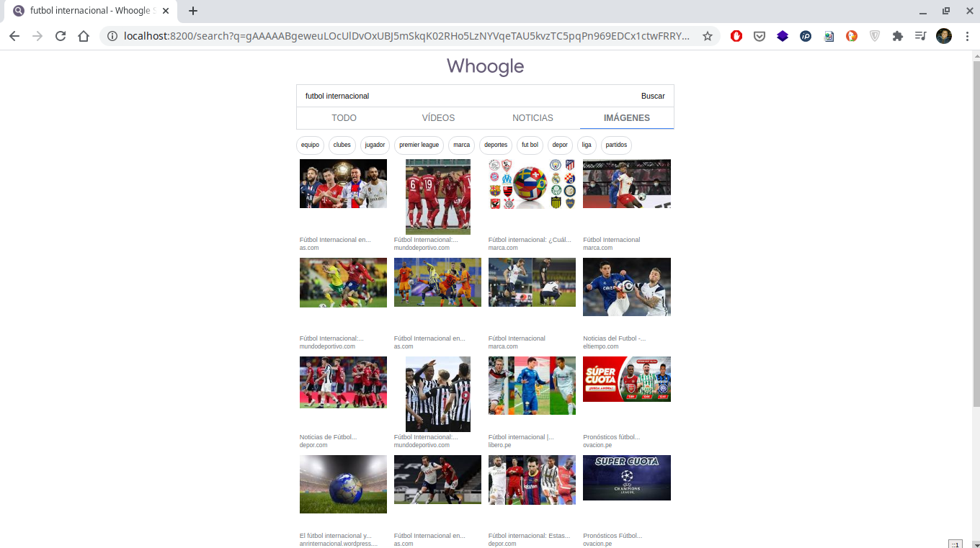Open the club crests soccer ball thumbnail
This screenshot has width=980, height=548.
point(532,184)
